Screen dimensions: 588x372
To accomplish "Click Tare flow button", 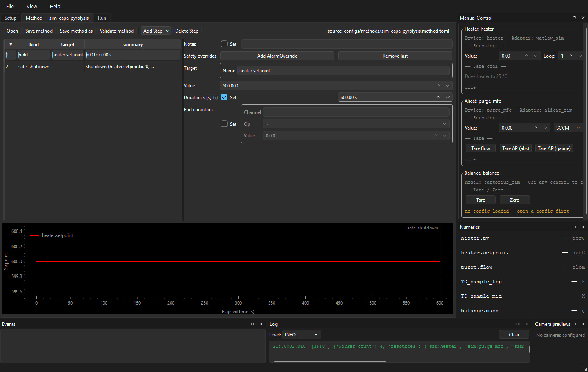I will [x=481, y=148].
